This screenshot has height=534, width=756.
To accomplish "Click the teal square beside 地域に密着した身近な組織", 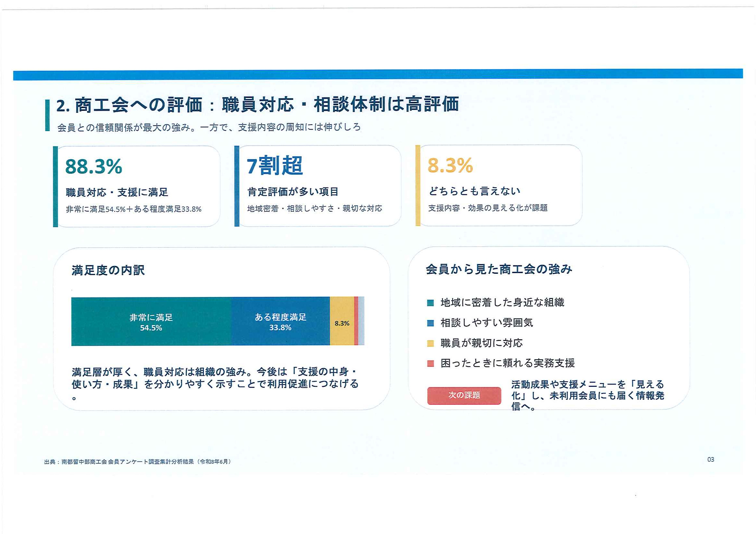I will (430, 303).
